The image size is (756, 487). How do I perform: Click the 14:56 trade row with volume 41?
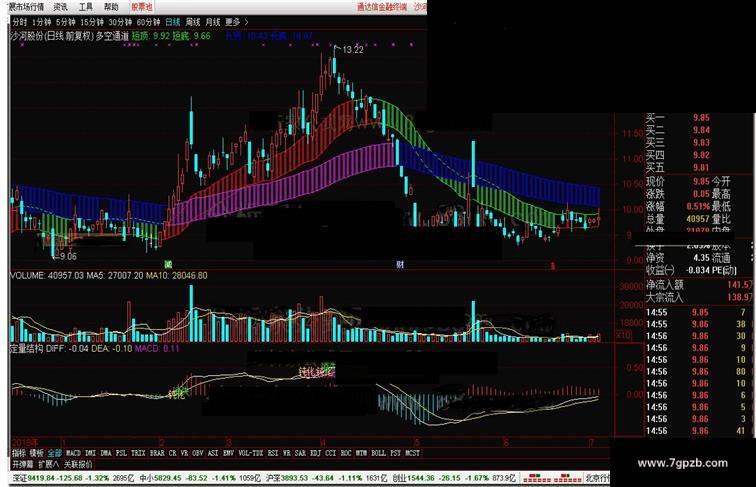[696, 431]
